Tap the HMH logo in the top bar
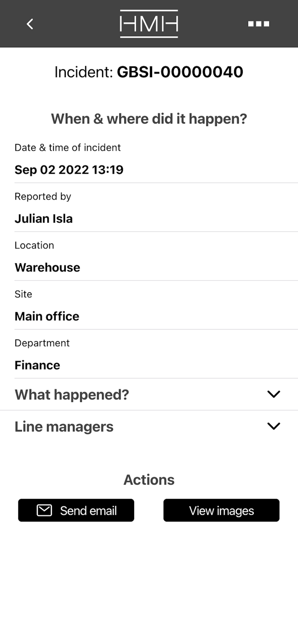 [149, 24]
